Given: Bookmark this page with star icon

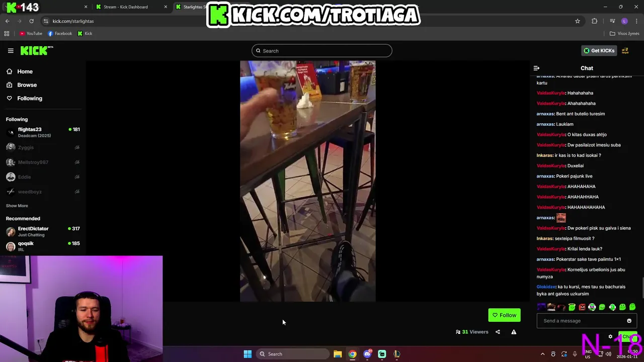Looking at the screenshot, I should [578, 21].
